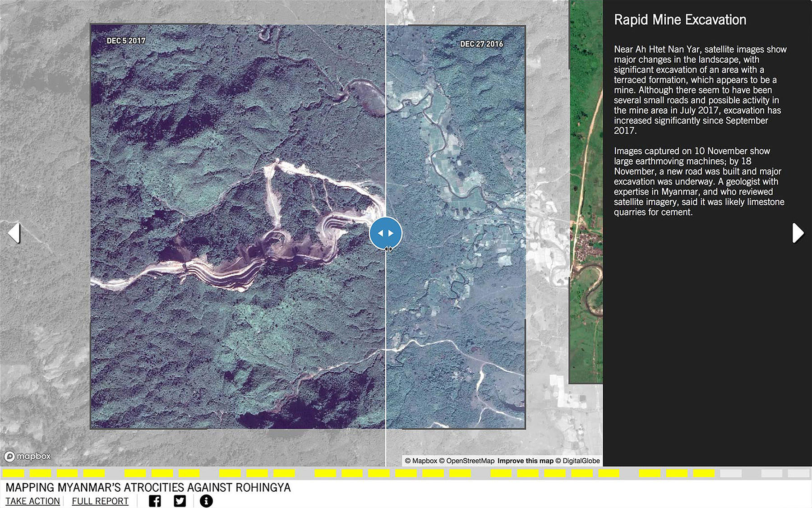
Task: Select the last gray timeline segment
Action: point(798,473)
